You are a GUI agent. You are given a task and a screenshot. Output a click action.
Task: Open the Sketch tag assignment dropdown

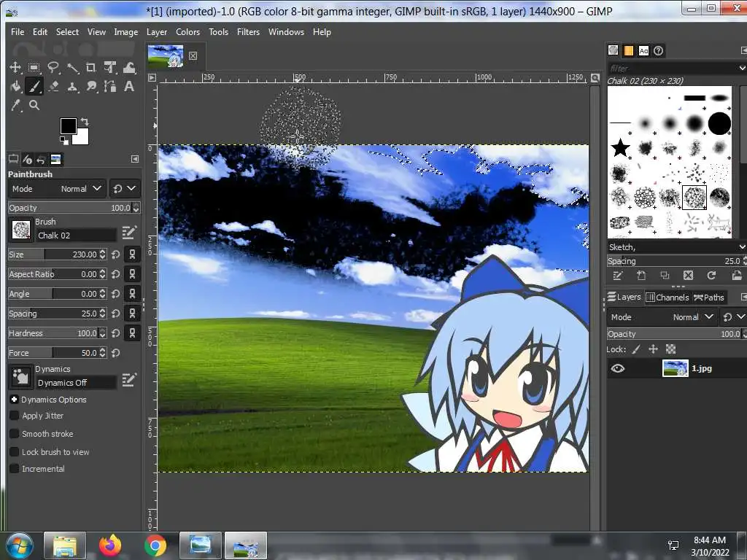(x=742, y=247)
